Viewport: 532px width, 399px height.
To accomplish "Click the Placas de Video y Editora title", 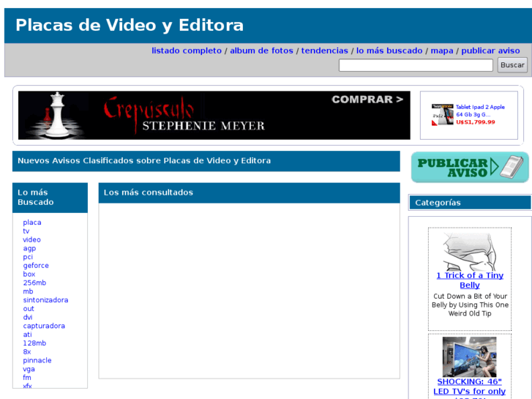I will (x=130, y=25).
